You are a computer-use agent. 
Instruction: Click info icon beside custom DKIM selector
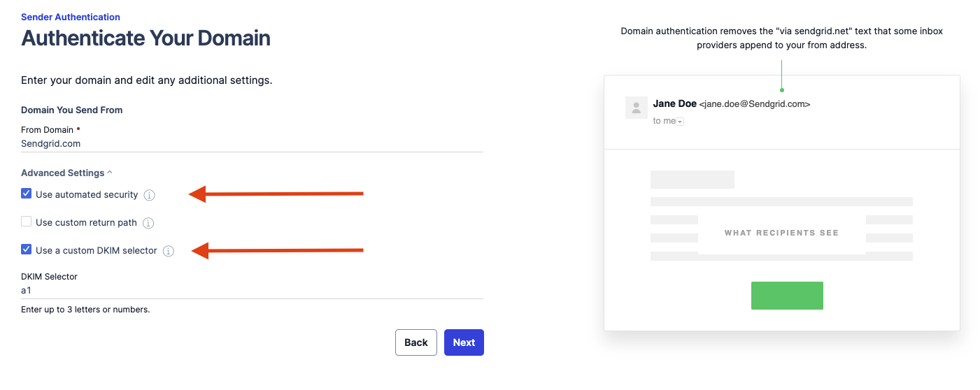click(168, 251)
